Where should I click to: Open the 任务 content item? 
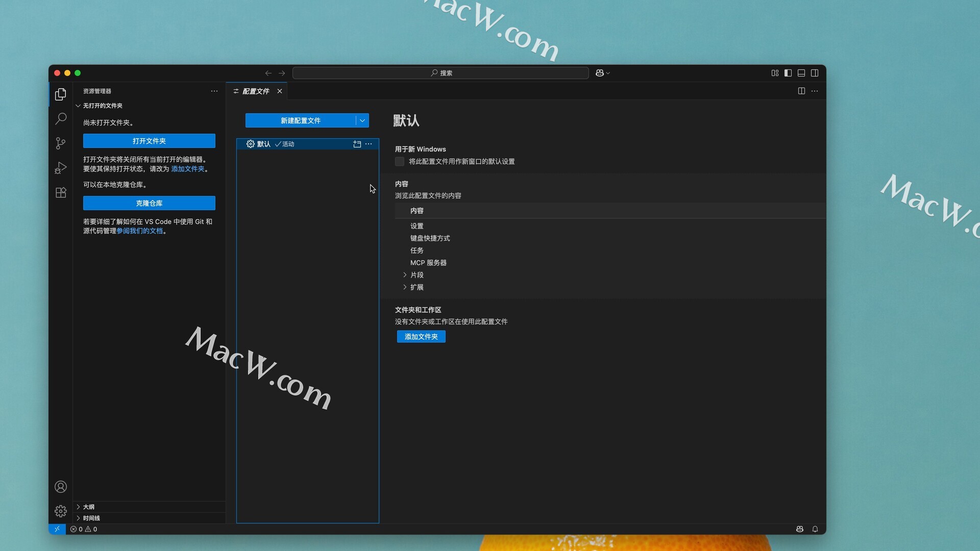417,251
